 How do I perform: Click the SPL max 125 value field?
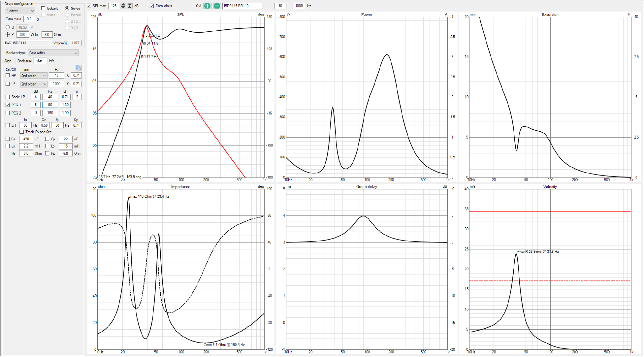114,6
